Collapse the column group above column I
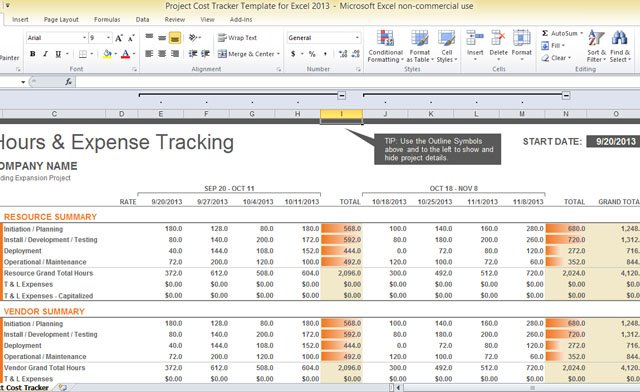 tap(342, 96)
